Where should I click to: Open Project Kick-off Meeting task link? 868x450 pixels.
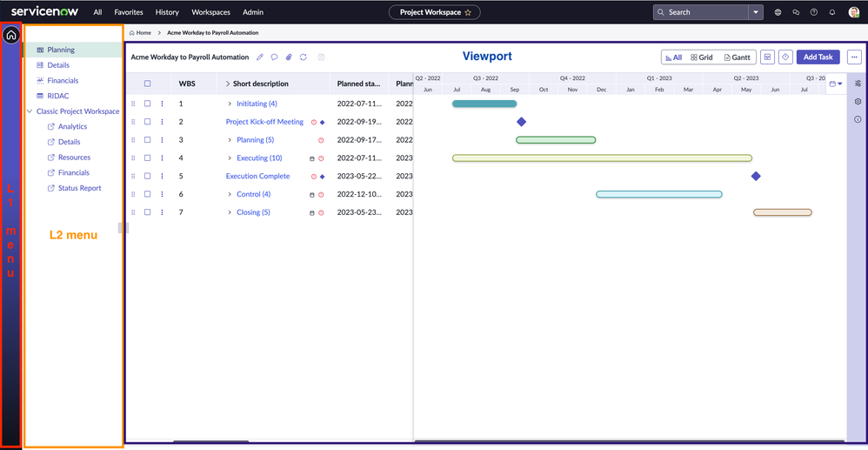tap(264, 121)
